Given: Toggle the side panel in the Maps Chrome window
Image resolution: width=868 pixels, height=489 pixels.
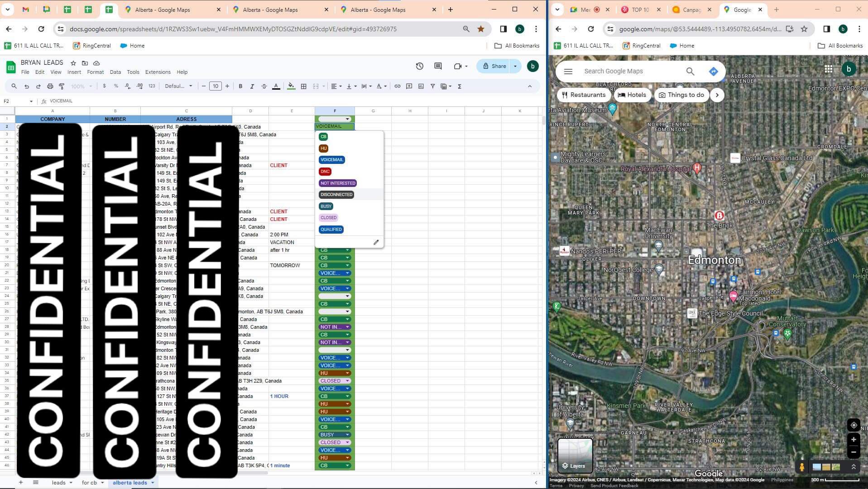Looking at the screenshot, I should (x=826, y=29).
